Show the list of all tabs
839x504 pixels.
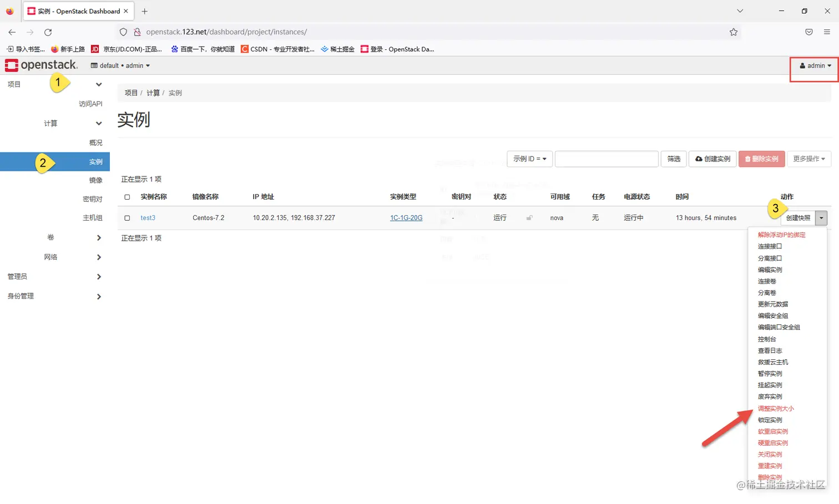(x=740, y=11)
